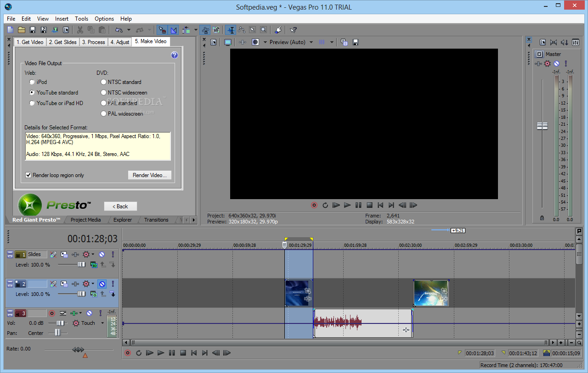The image size is (588, 373).
Task: Select the Envelope Edit tool icon
Action: (242, 30)
